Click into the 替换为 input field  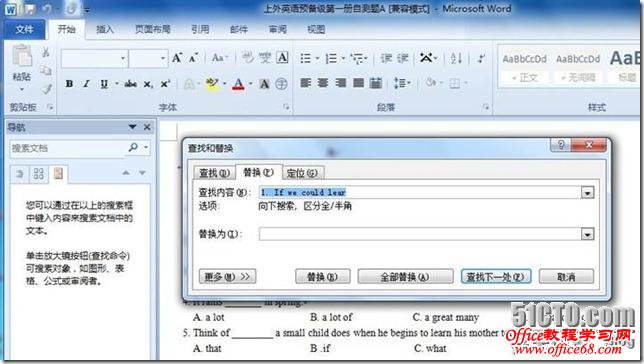tap(420, 234)
